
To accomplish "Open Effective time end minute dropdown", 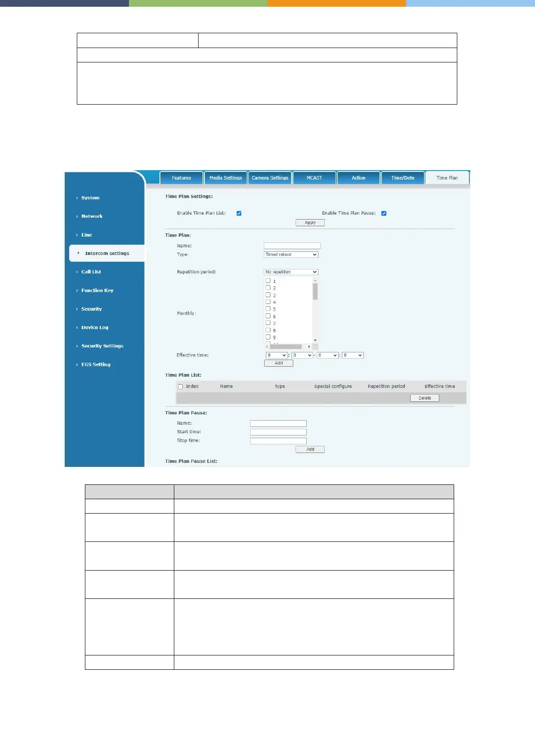I will (353, 355).
